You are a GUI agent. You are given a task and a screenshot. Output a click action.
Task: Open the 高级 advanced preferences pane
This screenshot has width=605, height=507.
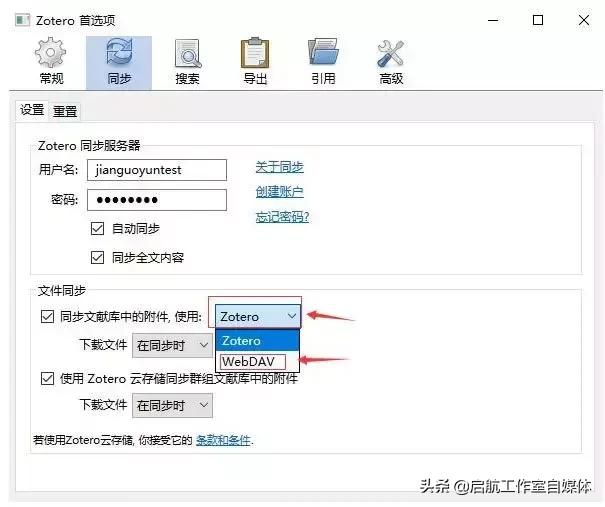(x=391, y=63)
